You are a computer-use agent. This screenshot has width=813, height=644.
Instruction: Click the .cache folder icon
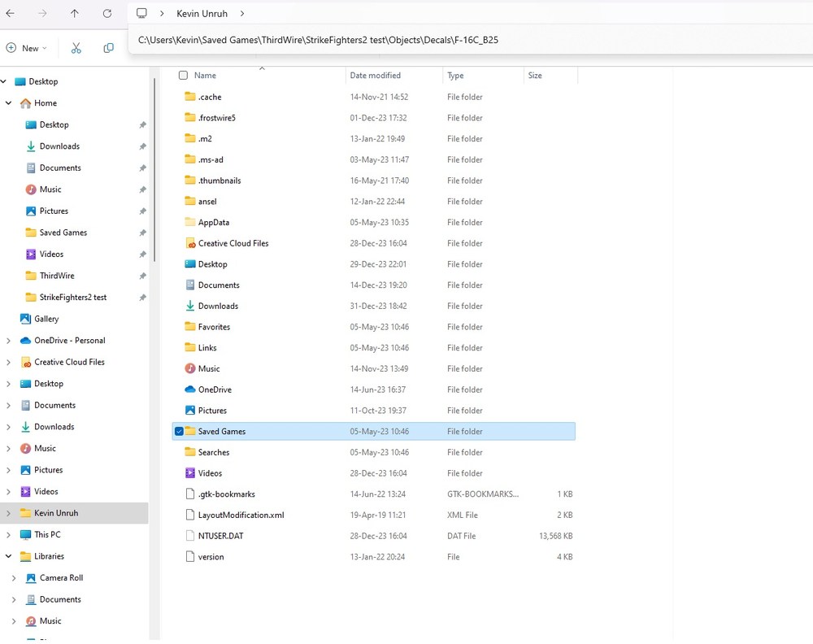click(190, 97)
